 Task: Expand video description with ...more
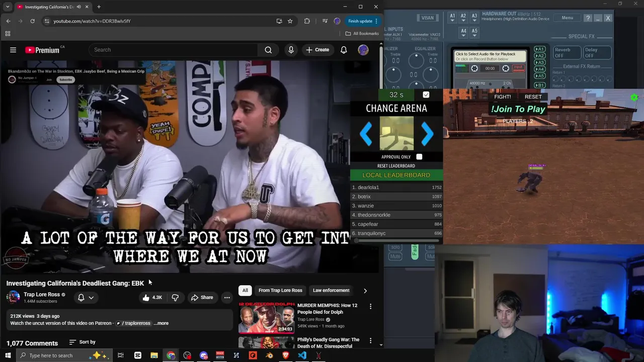[x=161, y=323]
